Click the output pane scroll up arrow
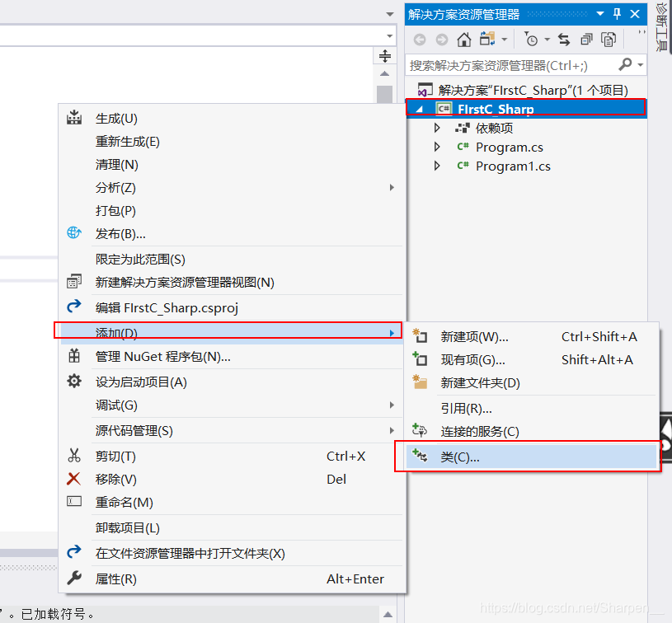The image size is (672, 623). pos(388,615)
